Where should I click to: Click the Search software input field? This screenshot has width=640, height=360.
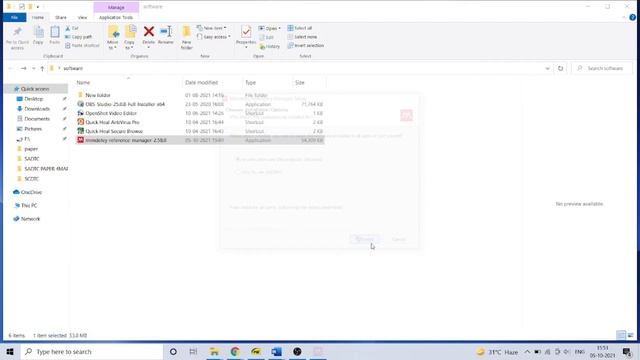pos(602,69)
